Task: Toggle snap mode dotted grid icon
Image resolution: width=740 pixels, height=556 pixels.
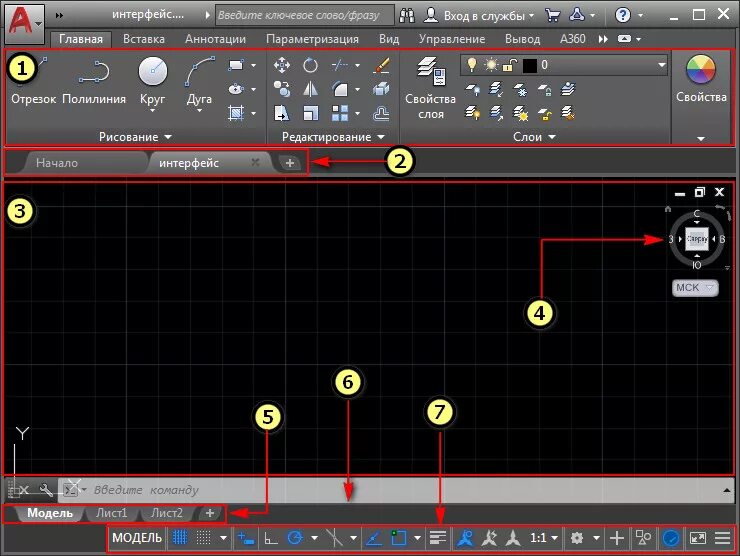Action: 203,537
